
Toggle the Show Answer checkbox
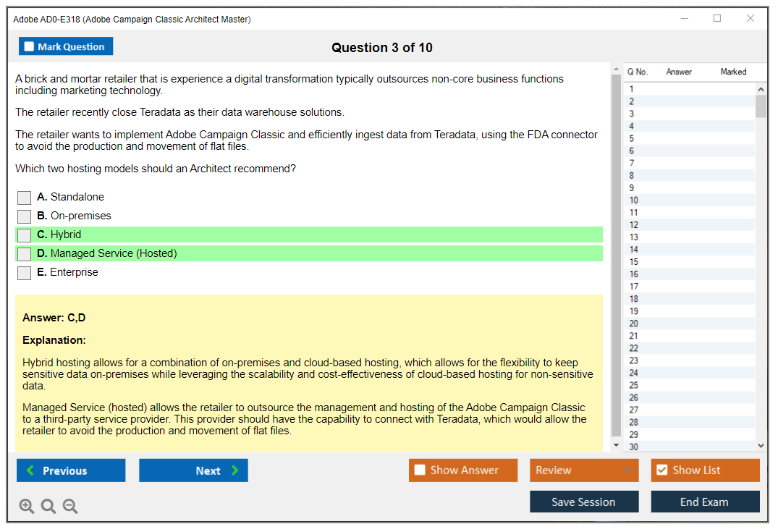(x=420, y=470)
